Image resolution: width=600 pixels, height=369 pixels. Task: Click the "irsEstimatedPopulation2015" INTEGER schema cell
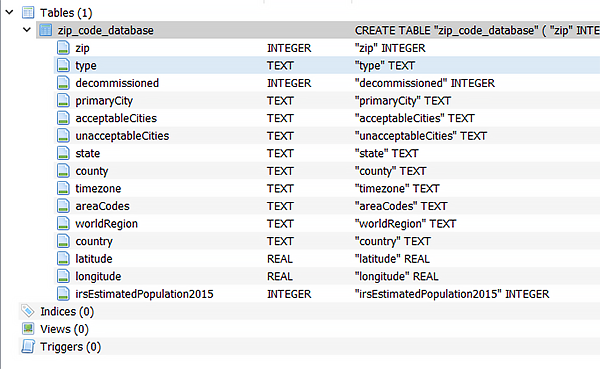(x=452, y=294)
